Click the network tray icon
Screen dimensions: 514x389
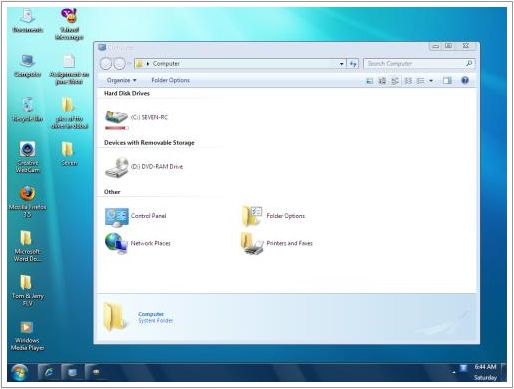[x=464, y=368]
